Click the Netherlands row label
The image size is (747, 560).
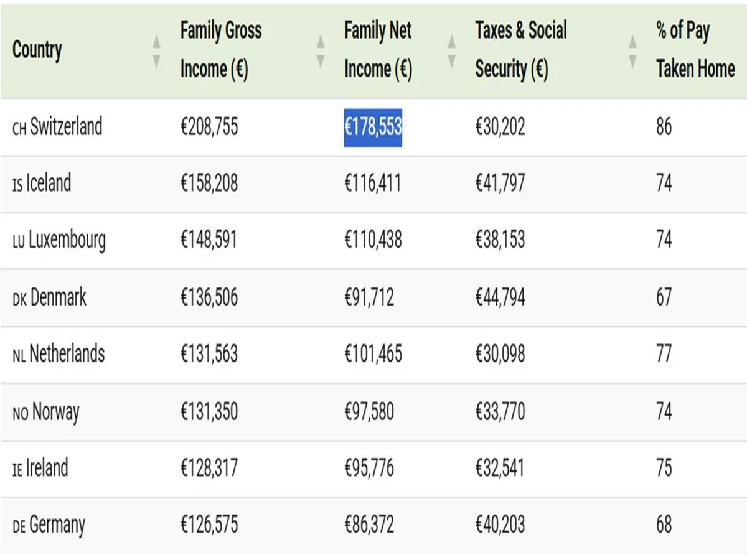coord(67,354)
